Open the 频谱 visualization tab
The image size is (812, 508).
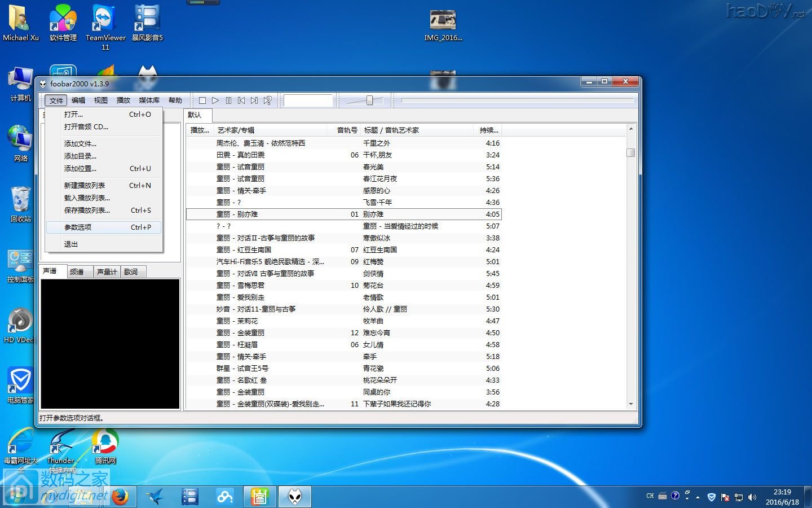[79, 271]
